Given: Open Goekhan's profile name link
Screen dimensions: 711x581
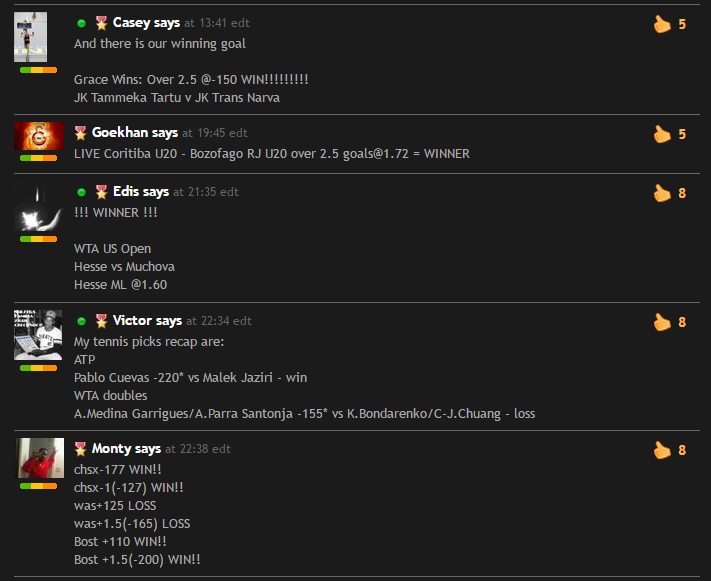Looking at the screenshot, I should point(120,132).
